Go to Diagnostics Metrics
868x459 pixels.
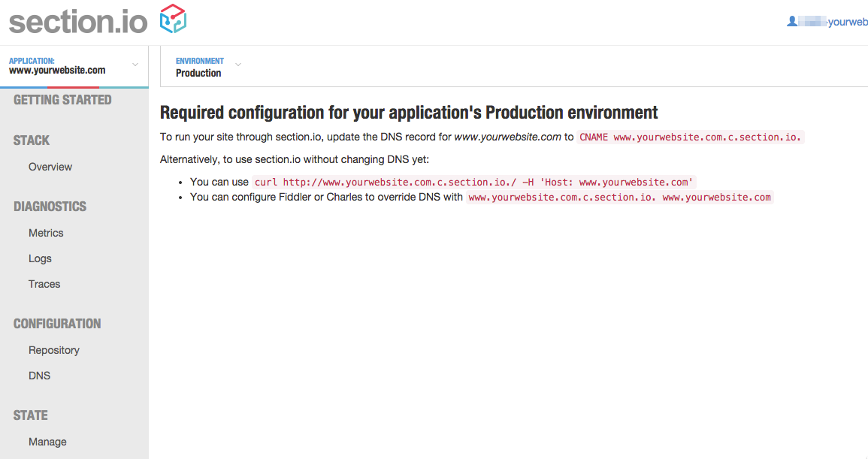[x=46, y=233]
